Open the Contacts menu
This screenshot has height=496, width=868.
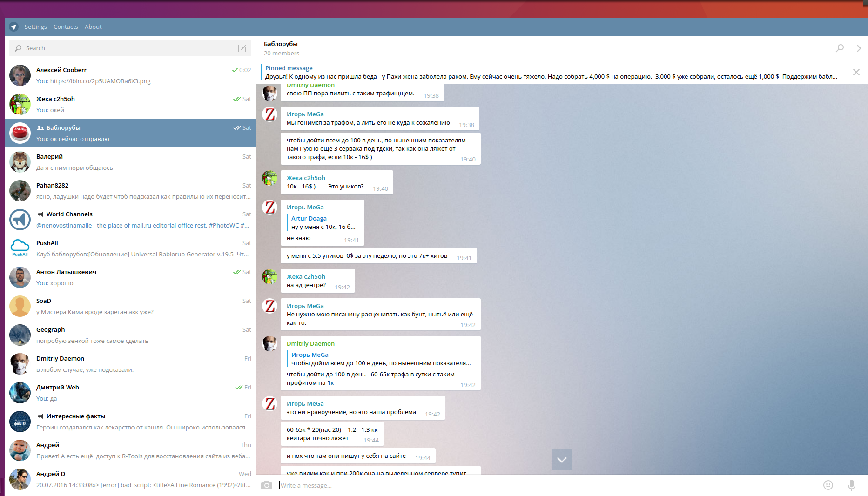point(66,27)
